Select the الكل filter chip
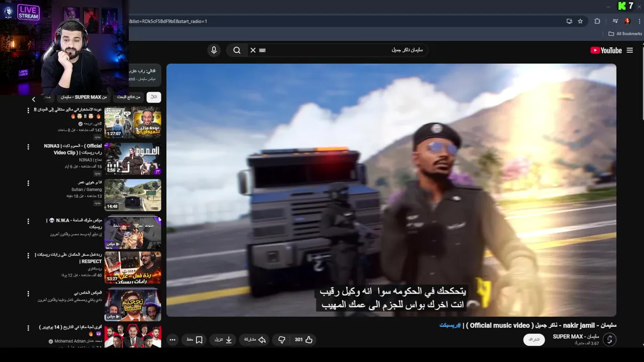Screen dimensions: 644x362 (154, 97)
